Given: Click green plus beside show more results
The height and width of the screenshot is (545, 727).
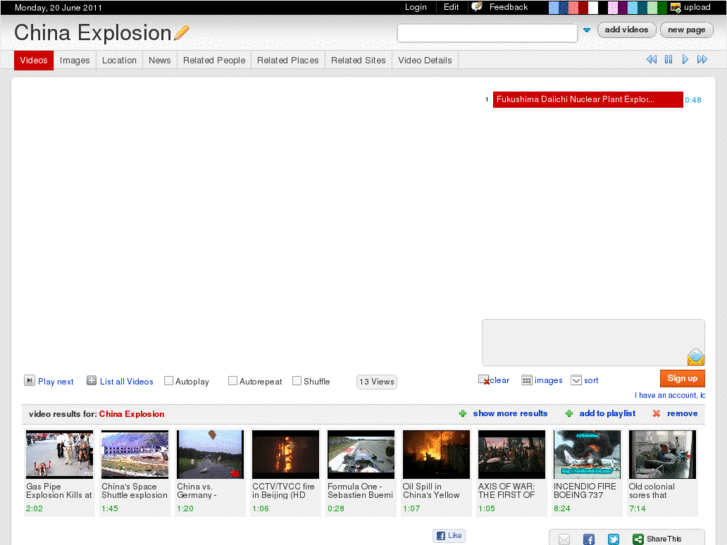Looking at the screenshot, I should pyautogui.click(x=462, y=413).
